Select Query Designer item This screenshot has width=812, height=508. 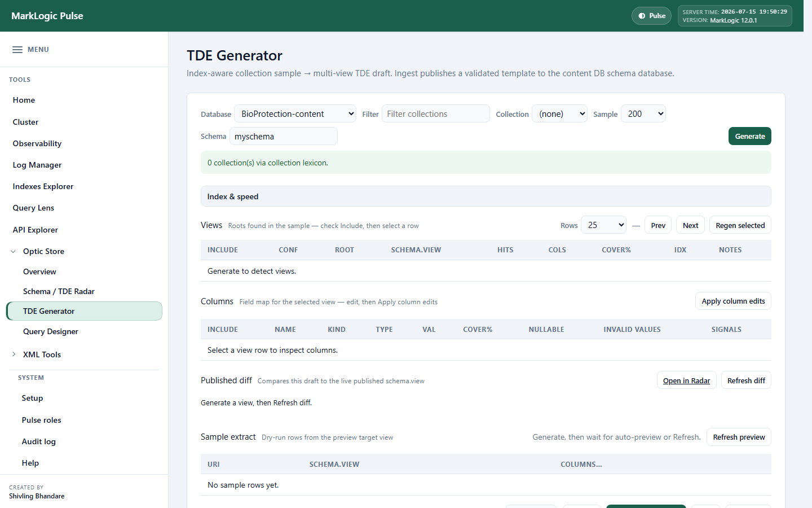click(x=50, y=331)
